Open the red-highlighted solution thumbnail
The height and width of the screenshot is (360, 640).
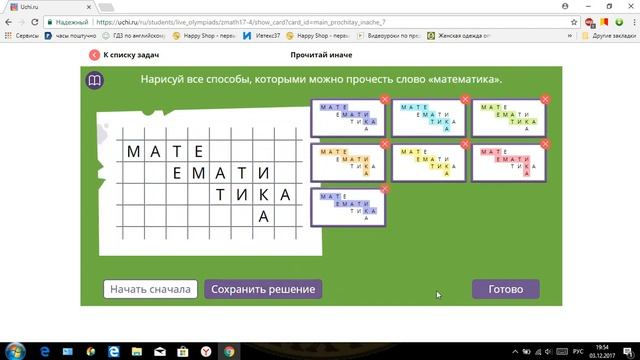point(509,162)
